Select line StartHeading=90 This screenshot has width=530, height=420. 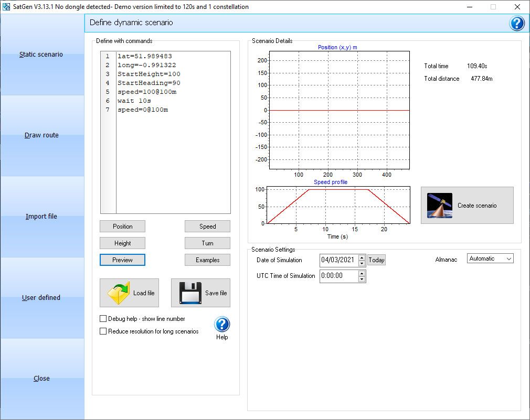point(149,83)
